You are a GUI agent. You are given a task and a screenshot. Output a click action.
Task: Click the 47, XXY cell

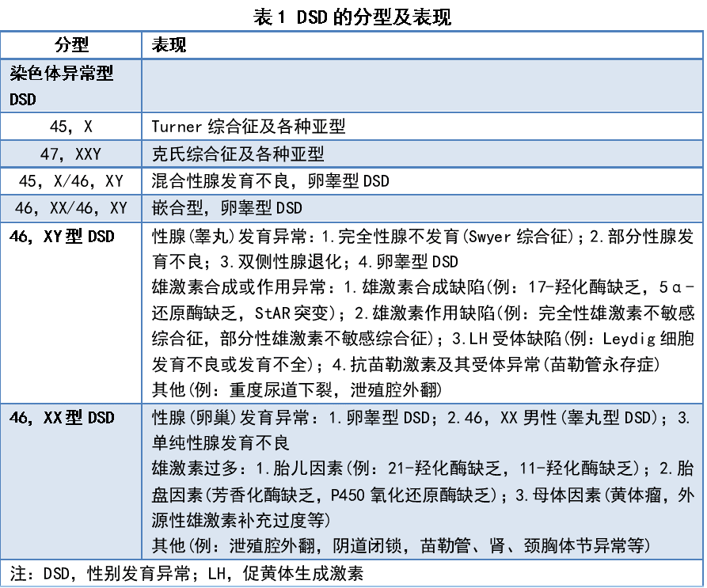(x=70, y=153)
